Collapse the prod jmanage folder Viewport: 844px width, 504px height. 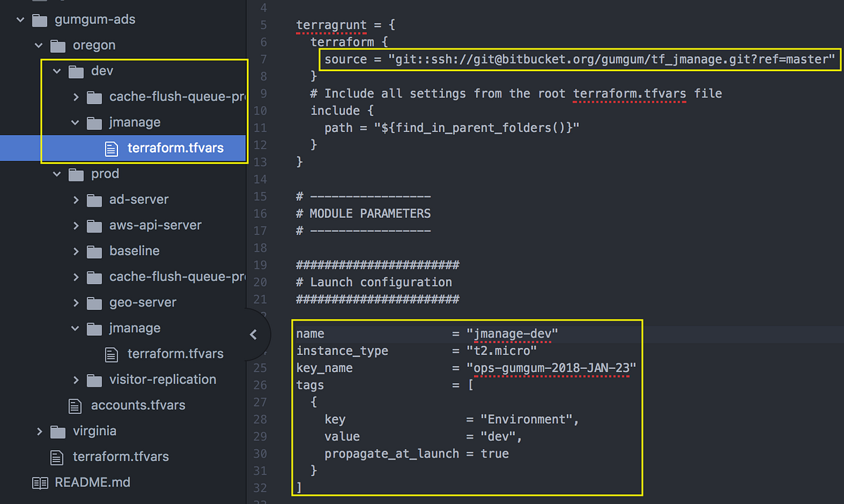(75, 328)
